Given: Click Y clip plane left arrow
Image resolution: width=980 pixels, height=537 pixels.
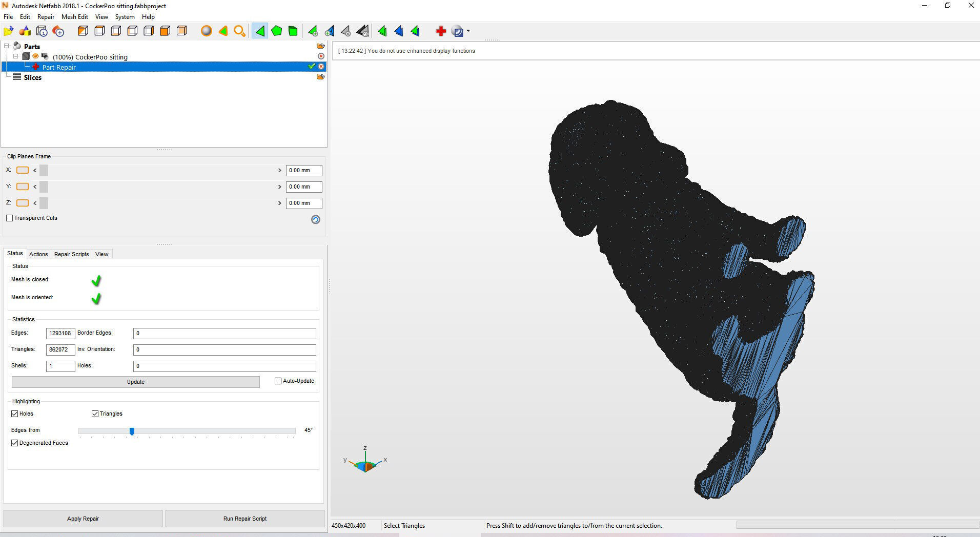Looking at the screenshot, I should [35, 187].
